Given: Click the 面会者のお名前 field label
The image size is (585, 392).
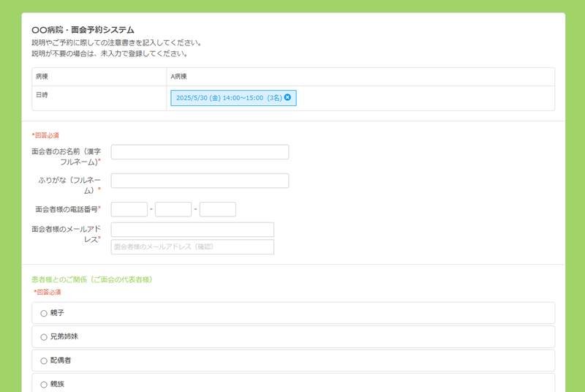Looking at the screenshot, I should coord(66,156).
